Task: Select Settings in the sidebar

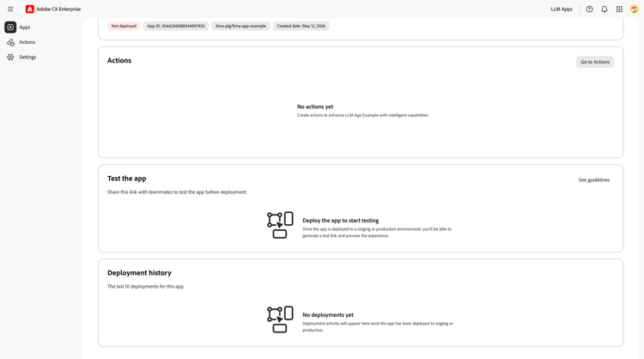Action: (x=27, y=57)
